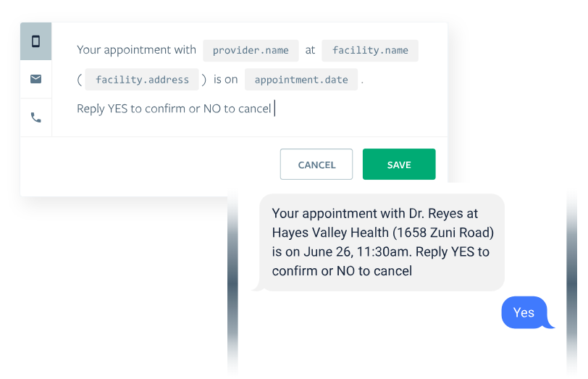
Task: Click the opening parenthesis before facility.address
Action: point(80,80)
